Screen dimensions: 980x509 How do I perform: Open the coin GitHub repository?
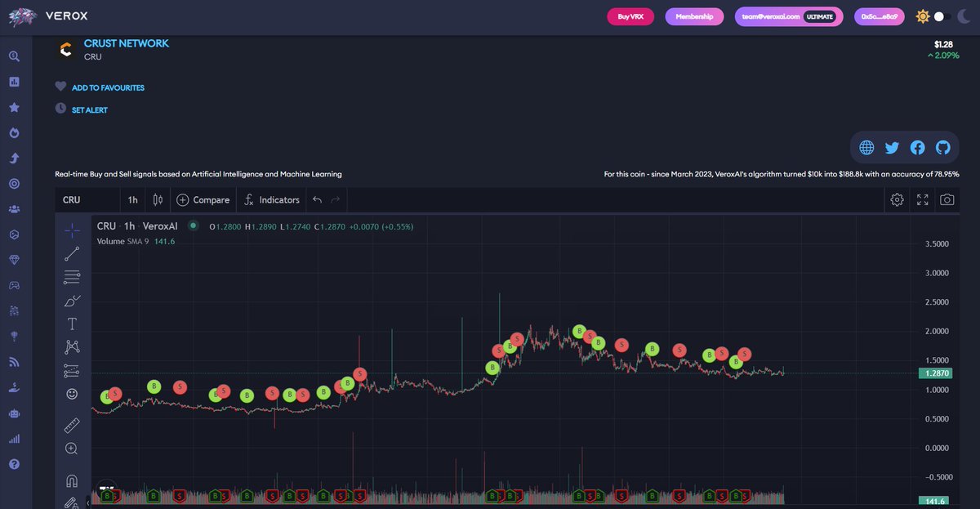point(943,148)
